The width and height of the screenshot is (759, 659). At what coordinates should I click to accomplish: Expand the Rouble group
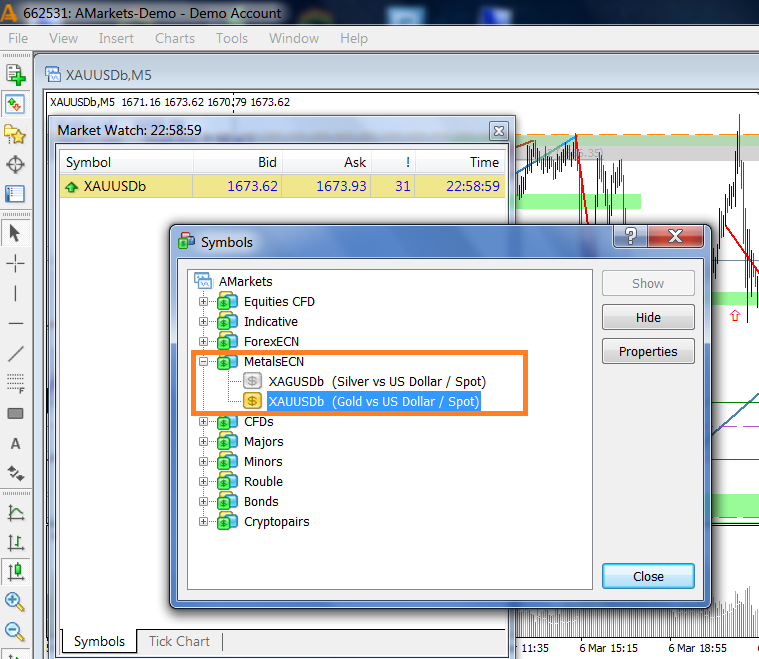tap(203, 481)
